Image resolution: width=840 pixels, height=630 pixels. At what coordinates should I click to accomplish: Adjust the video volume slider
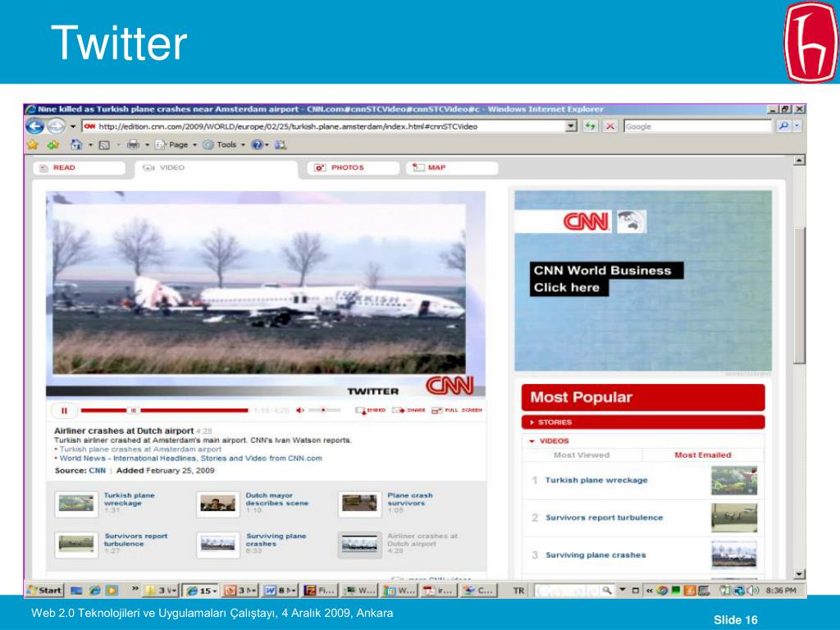click(x=323, y=410)
